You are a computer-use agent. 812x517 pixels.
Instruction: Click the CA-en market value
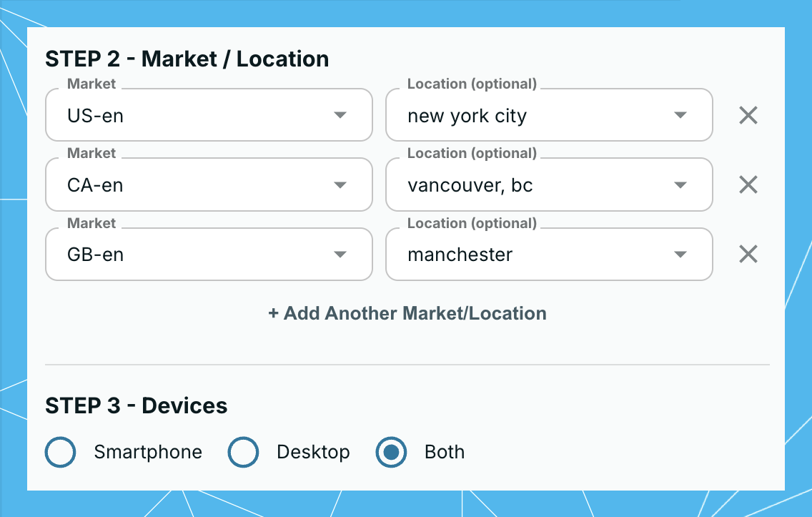tap(95, 185)
